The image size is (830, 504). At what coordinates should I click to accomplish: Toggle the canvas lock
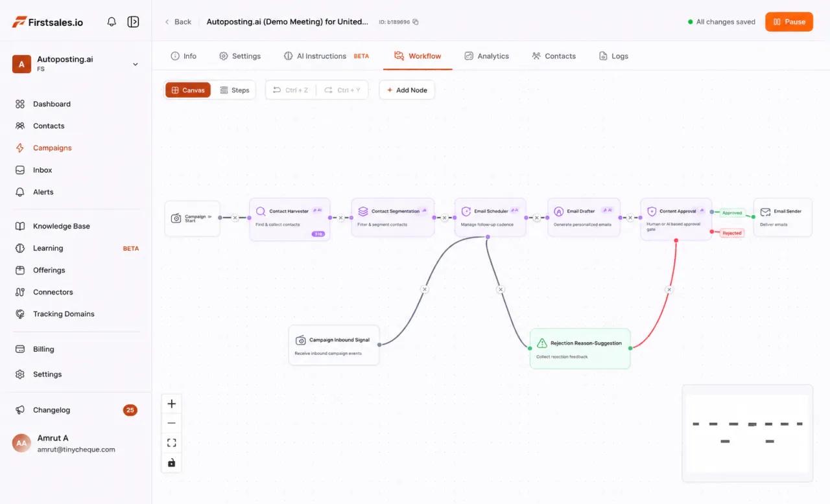pos(171,463)
